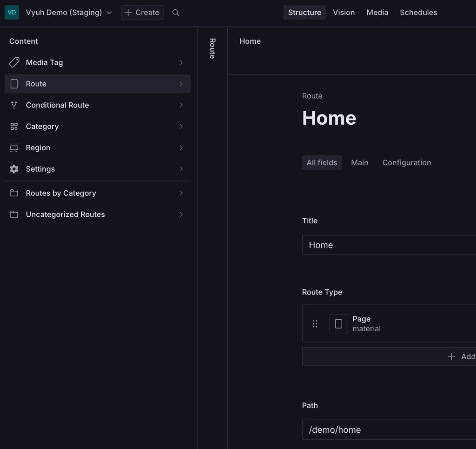Click the search magnifier icon
476x449 pixels.
(176, 13)
